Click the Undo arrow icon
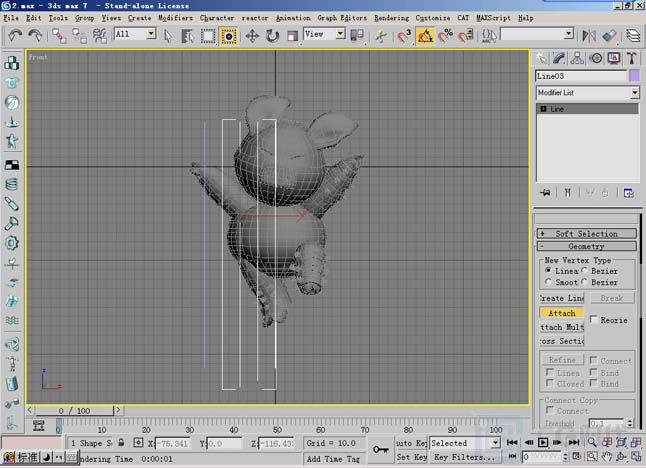 (x=15, y=36)
